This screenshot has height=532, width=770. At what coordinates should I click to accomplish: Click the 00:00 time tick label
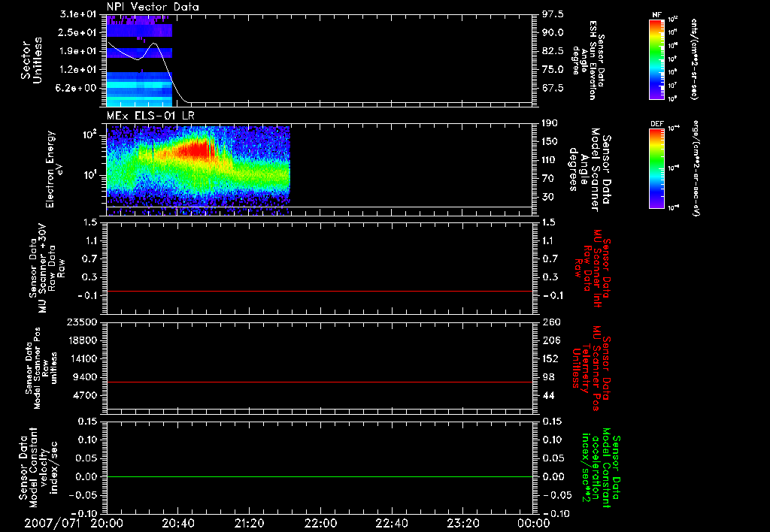click(533, 523)
